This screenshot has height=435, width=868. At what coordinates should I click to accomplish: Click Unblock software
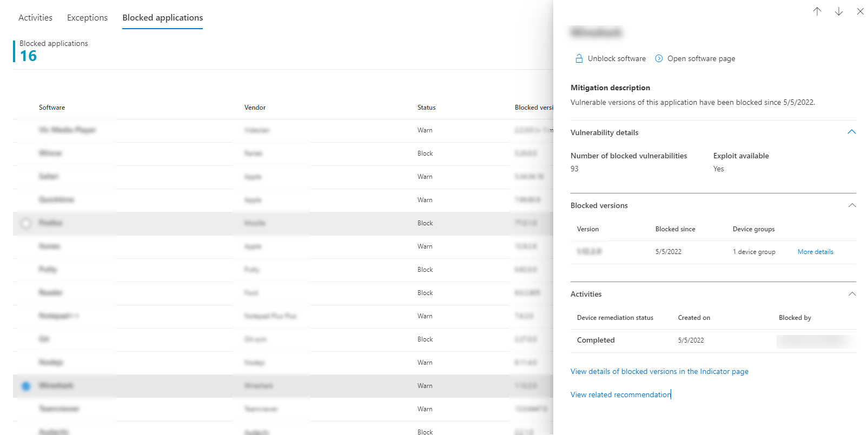[x=617, y=58]
